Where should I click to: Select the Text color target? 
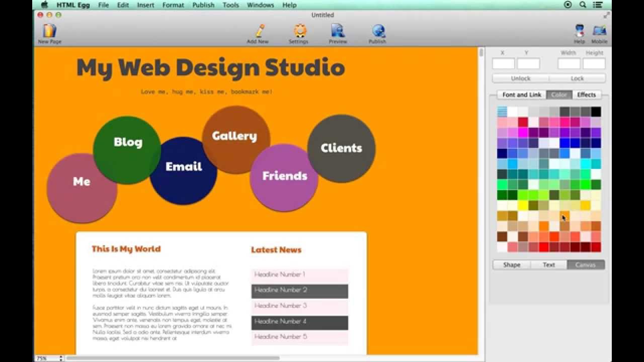pyautogui.click(x=549, y=264)
